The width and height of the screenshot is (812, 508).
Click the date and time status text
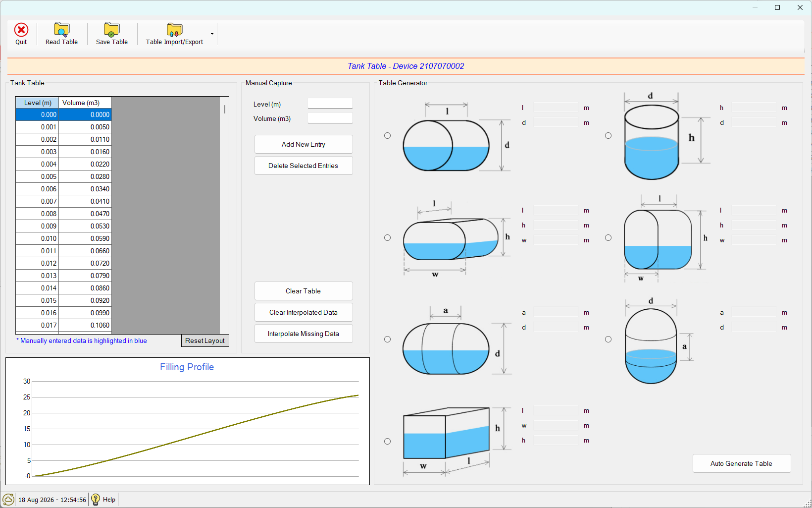coord(52,500)
